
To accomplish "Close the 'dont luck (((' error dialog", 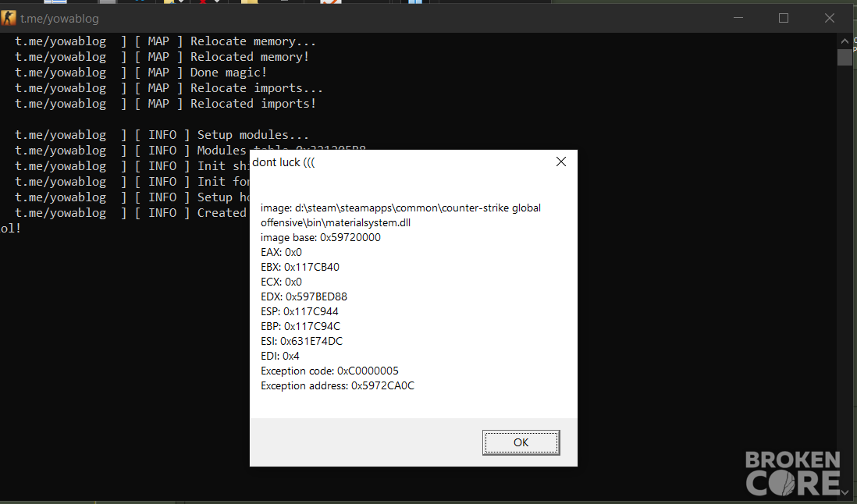I will tap(560, 161).
